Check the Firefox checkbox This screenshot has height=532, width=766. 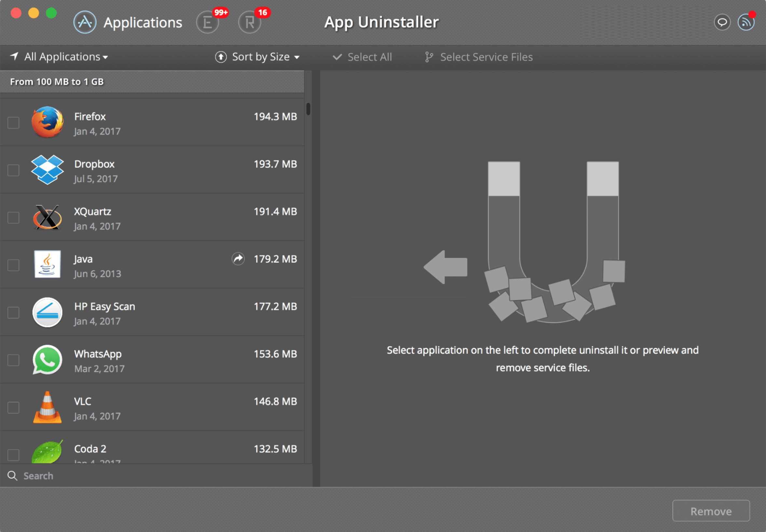coord(13,123)
